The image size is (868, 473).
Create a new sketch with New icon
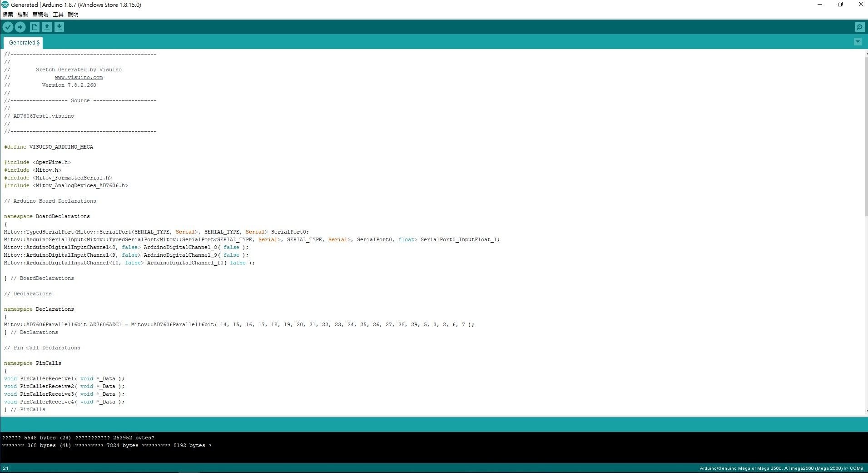point(35,27)
